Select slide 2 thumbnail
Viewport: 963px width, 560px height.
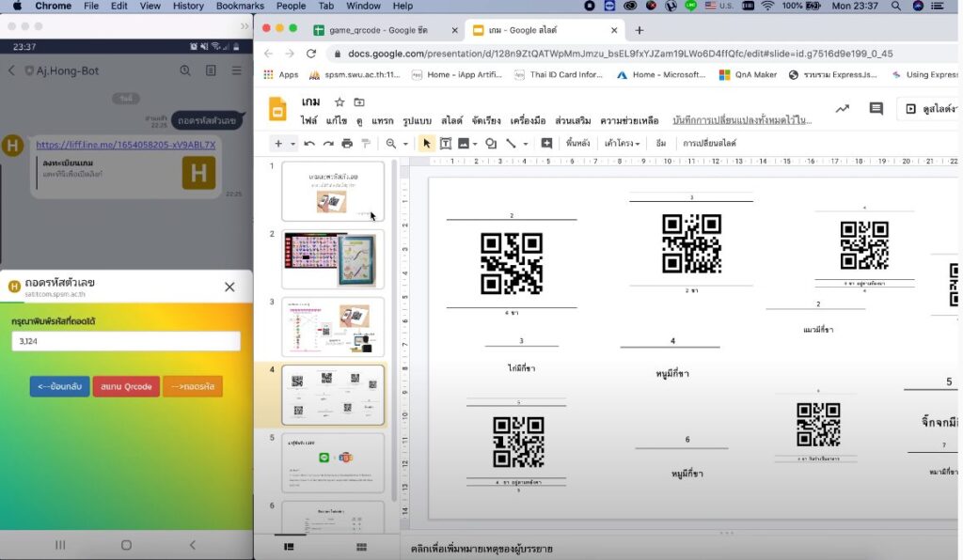(x=333, y=259)
